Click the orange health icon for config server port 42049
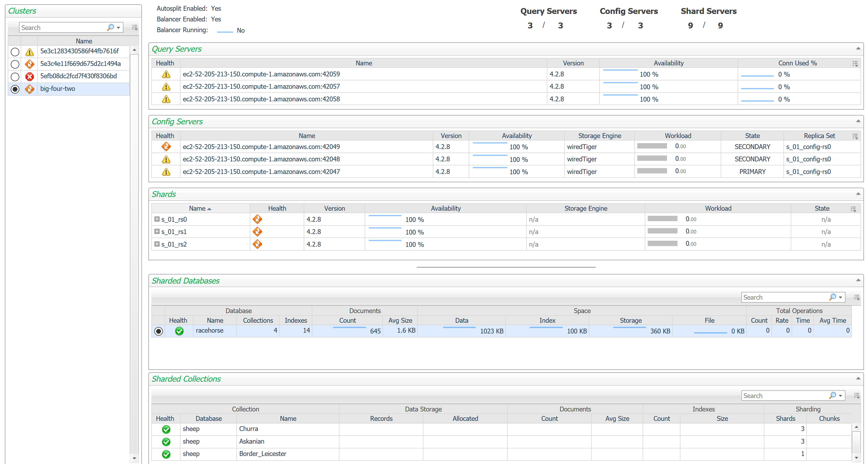Viewport: 868px width, 464px height. point(166,146)
